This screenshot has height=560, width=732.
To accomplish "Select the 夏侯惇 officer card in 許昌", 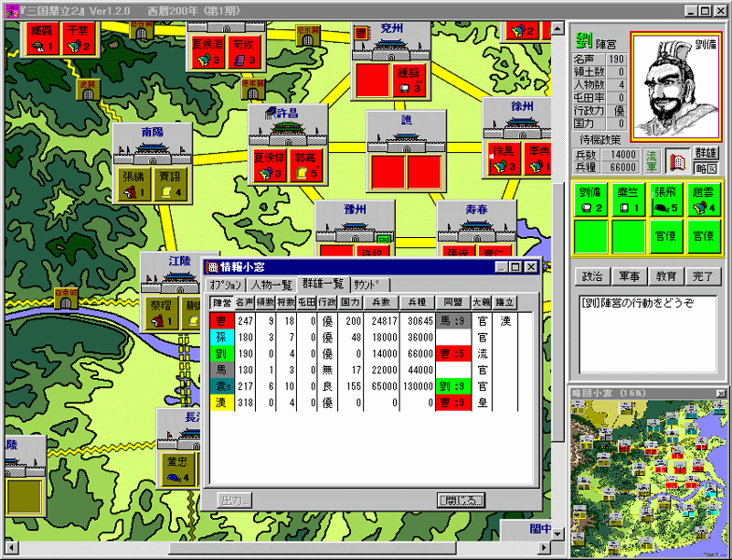I will 269,165.
